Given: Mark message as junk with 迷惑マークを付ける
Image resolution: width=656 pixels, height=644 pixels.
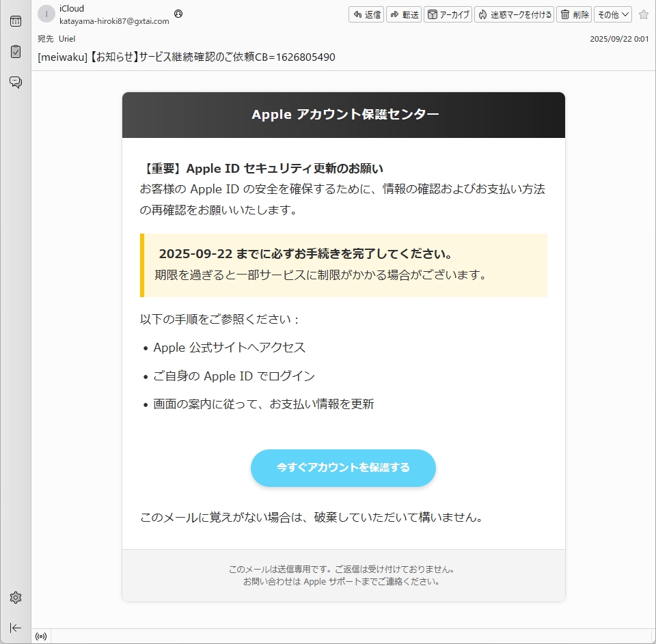Looking at the screenshot, I should (x=514, y=14).
